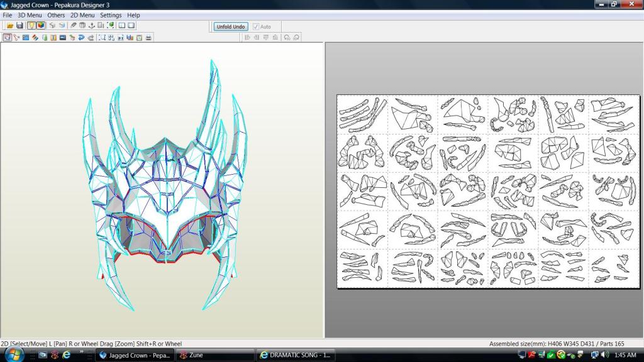Launch Internet Explorer from Quick Launch

pyautogui.click(x=66, y=355)
